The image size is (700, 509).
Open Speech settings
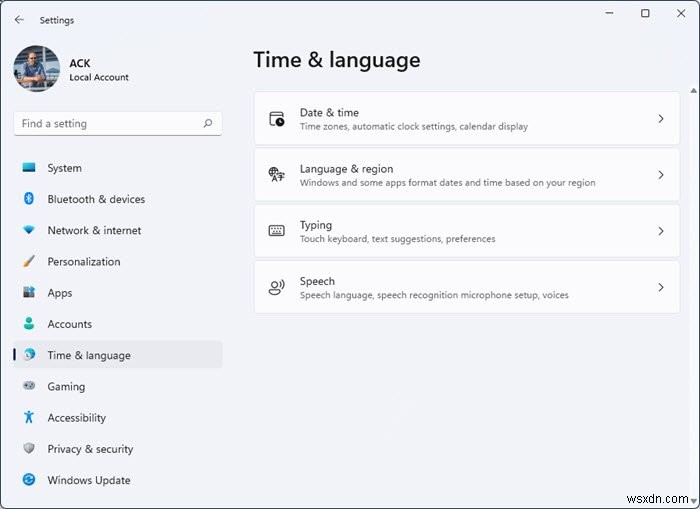click(x=467, y=287)
